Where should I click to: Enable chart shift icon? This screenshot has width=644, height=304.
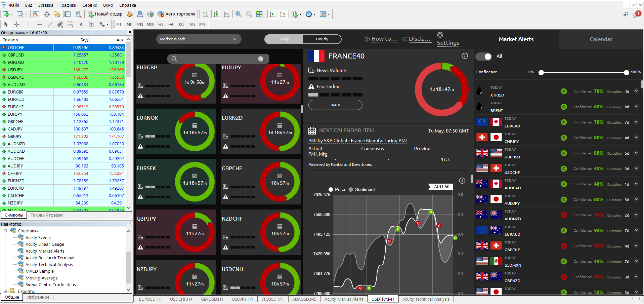(x=283, y=14)
